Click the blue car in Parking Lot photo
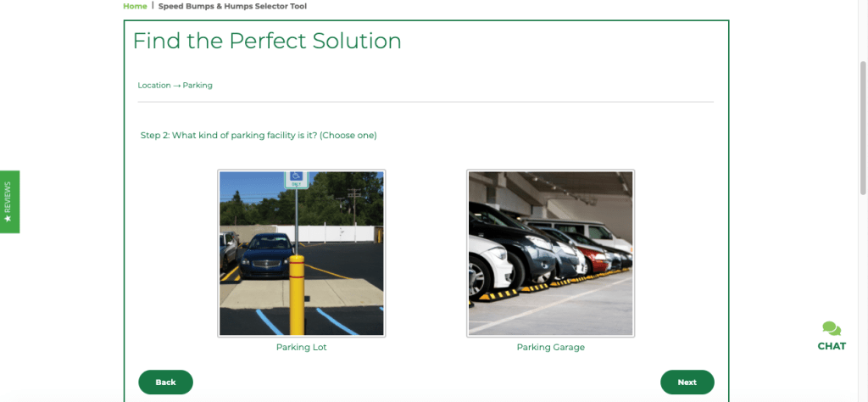 coord(267,255)
